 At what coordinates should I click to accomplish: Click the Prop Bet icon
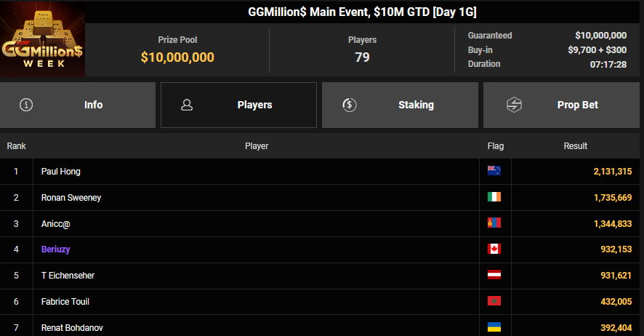(x=514, y=105)
